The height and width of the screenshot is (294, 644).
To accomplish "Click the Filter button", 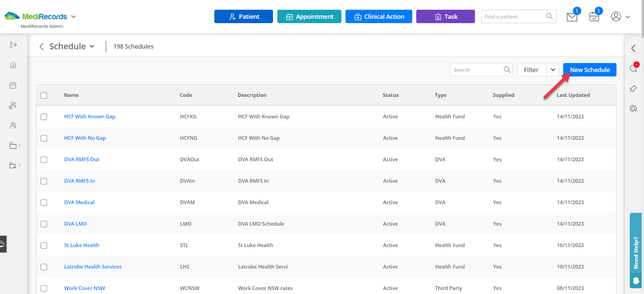I will [532, 70].
